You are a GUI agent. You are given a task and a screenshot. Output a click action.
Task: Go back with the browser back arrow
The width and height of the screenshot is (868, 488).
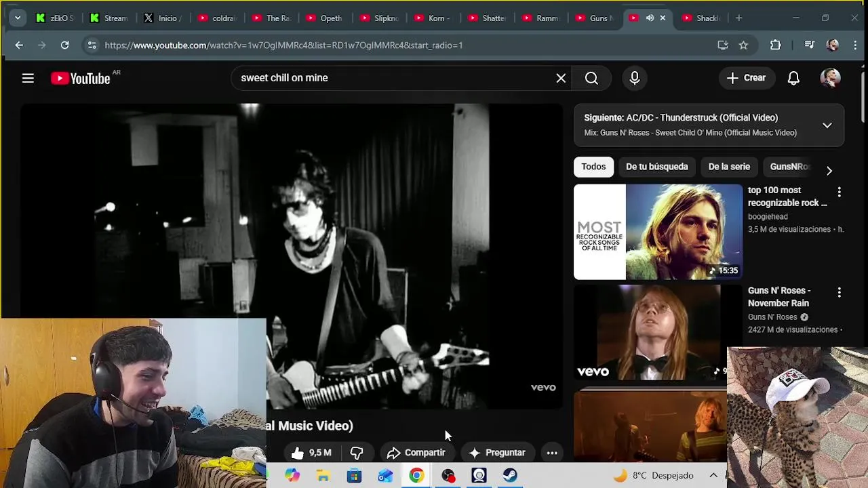click(19, 45)
